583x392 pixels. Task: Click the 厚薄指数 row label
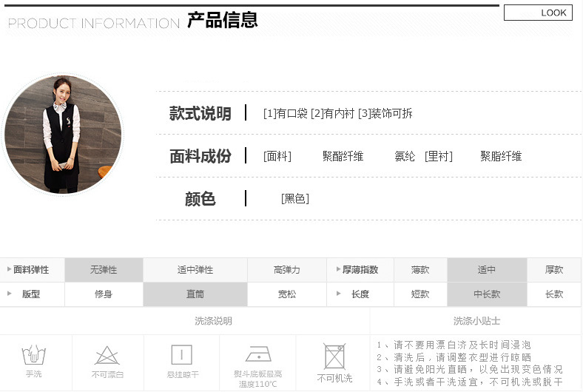360,270
